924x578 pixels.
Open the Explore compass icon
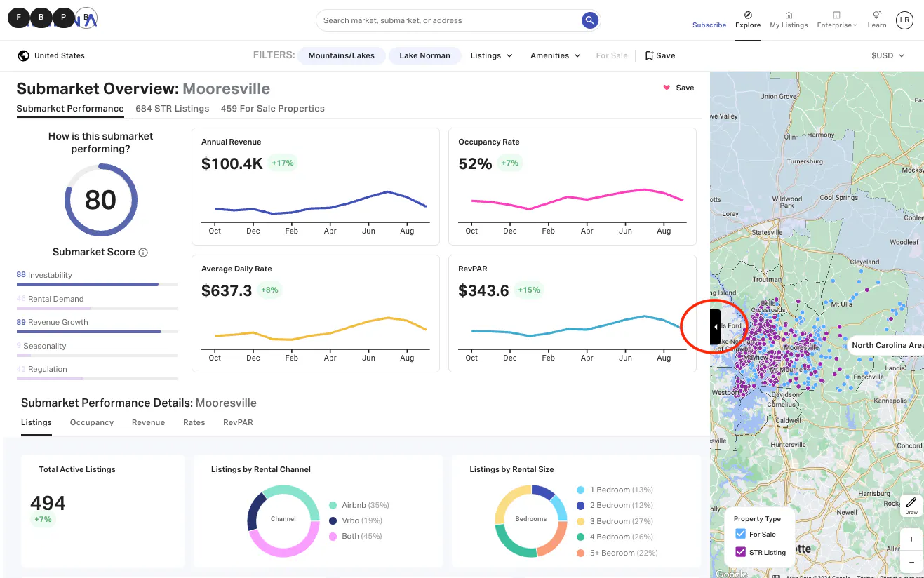point(748,15)
